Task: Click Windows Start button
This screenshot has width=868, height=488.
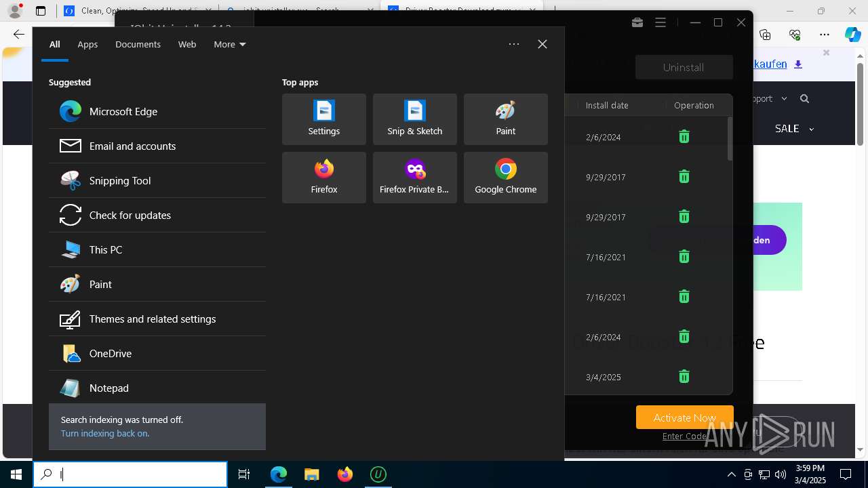Action: 16,474
